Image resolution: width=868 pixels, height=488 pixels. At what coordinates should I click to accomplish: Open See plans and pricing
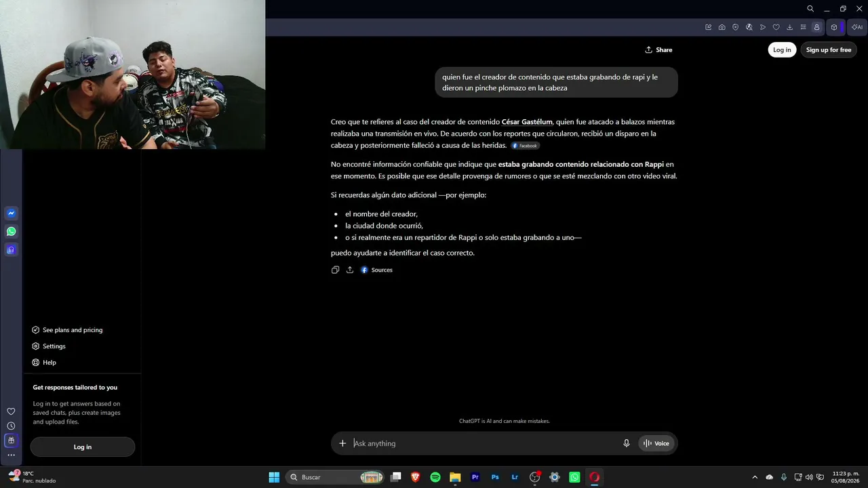click(67, 330)
